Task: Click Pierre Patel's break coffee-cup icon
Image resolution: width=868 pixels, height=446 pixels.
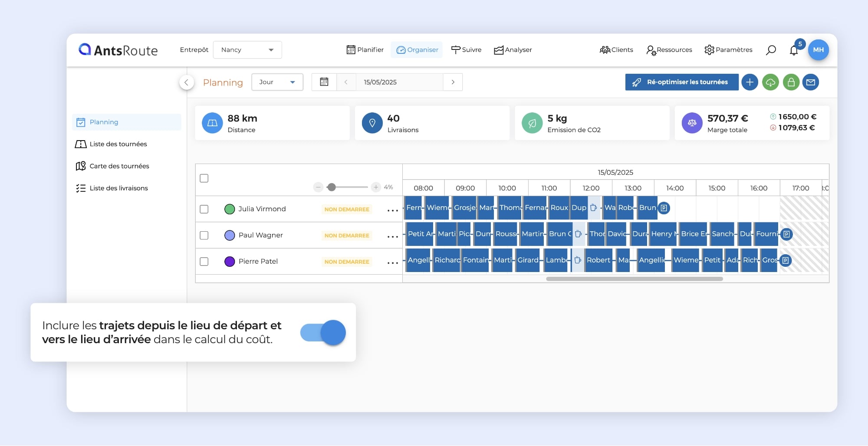Action: [x=578, y=260]
